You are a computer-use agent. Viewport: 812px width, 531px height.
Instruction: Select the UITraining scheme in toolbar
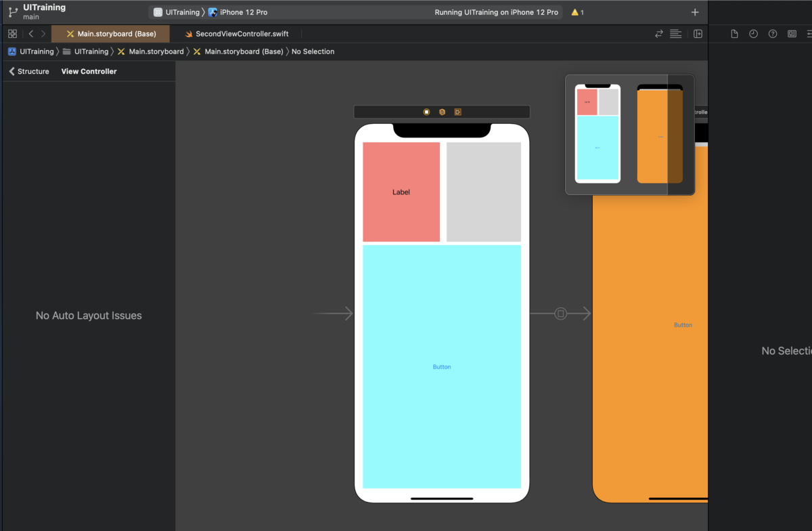[x=177, y=12]
